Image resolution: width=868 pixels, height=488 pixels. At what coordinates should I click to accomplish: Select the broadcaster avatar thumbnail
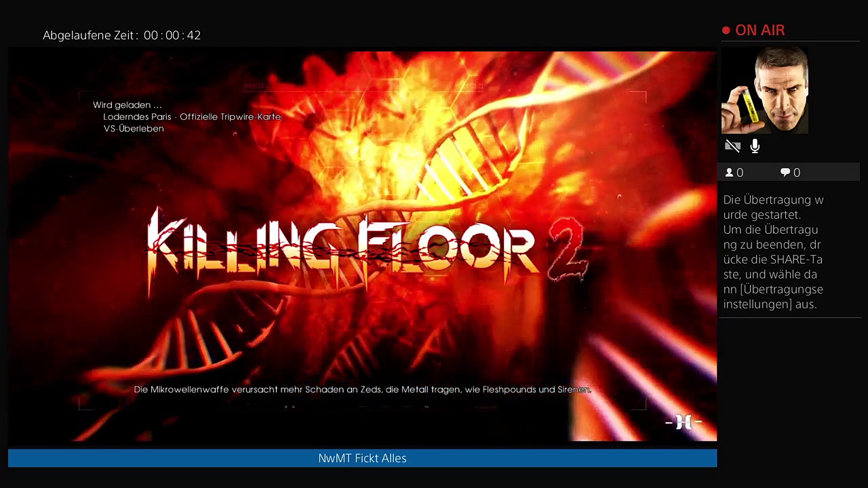coord(764,90)
